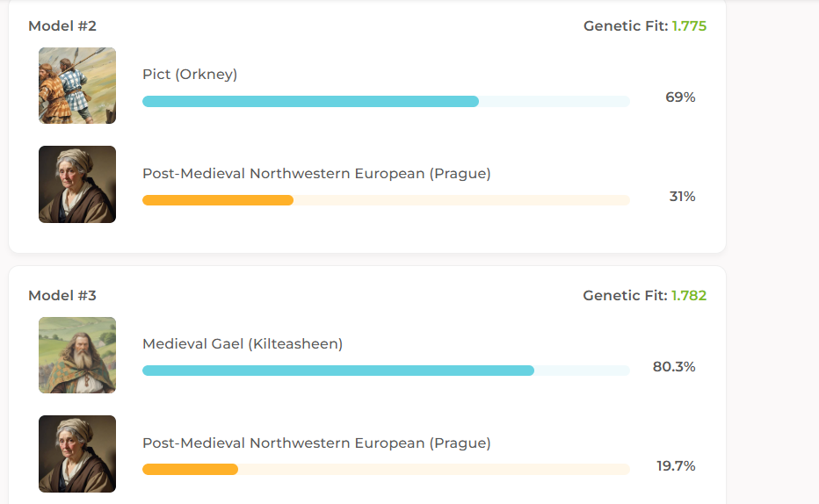Click the 69% percentage value
819x504 pixels.
(x=680, y=97)
